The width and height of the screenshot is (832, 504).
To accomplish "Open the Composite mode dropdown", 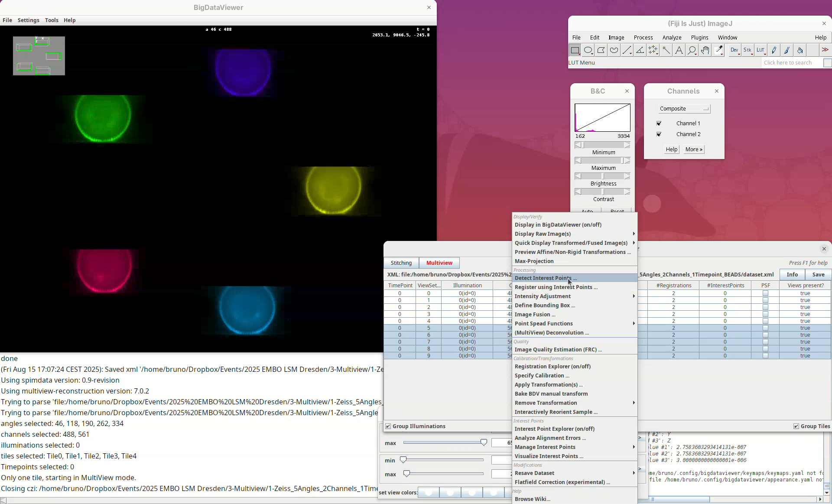I will 683,109.
